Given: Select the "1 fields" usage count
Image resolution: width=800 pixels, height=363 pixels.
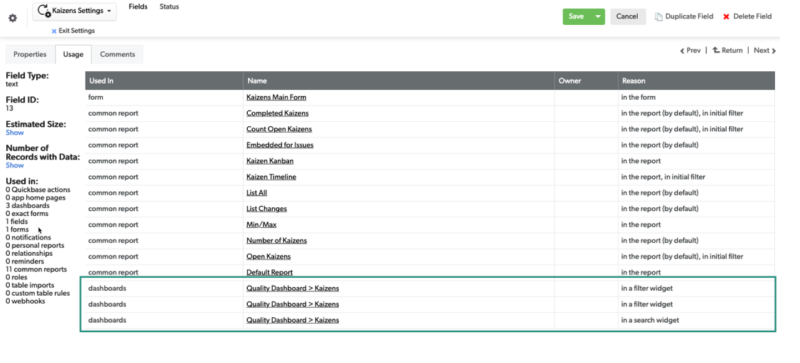Looking at the screenshot, I should [x=17, y=222].
